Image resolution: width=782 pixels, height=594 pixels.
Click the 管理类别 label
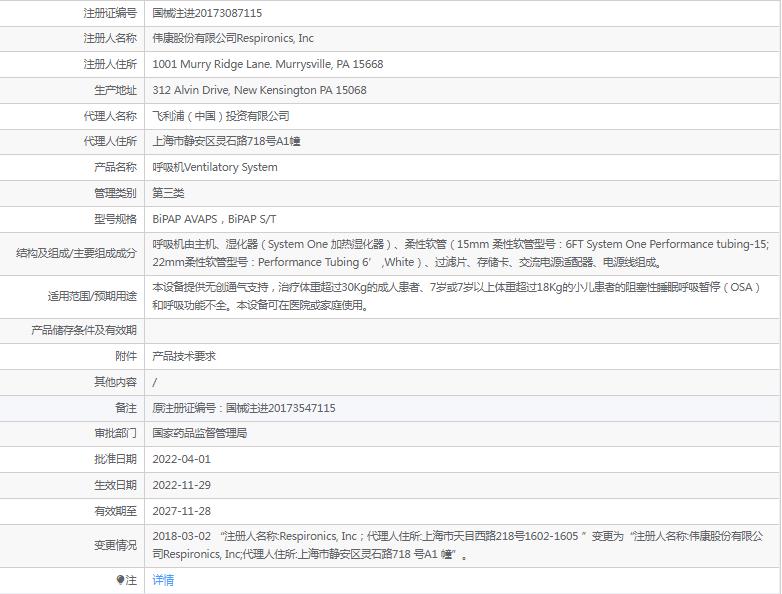[x=115, y=193]
